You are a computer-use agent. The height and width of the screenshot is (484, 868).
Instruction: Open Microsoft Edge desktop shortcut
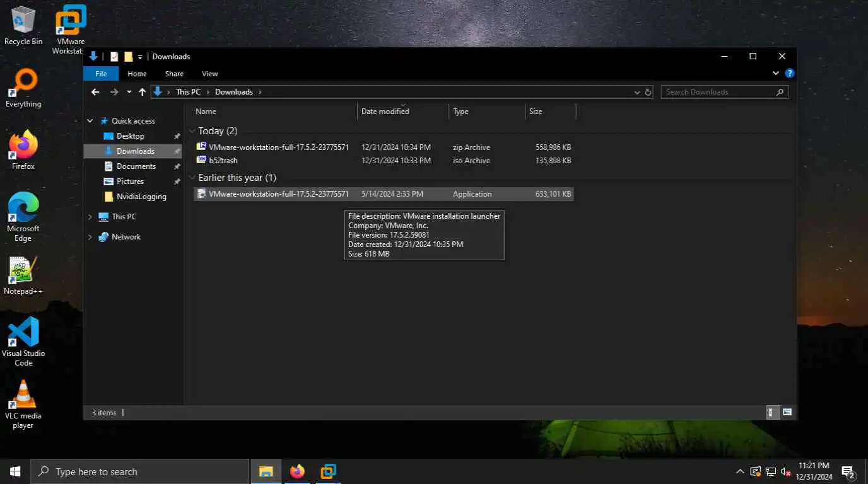(x=23, y=217)
